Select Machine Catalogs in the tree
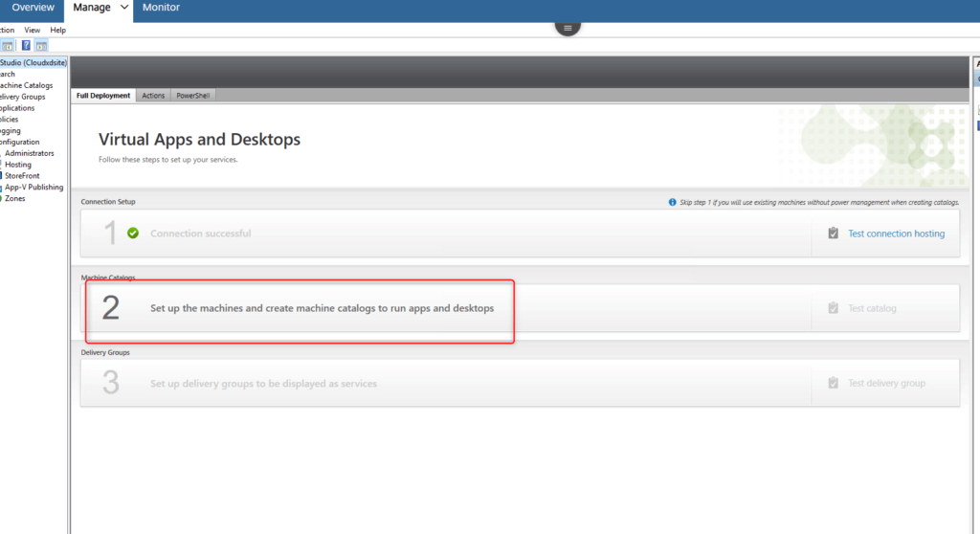The width and height of the screenshot is (980, 534). click(26, 86)
